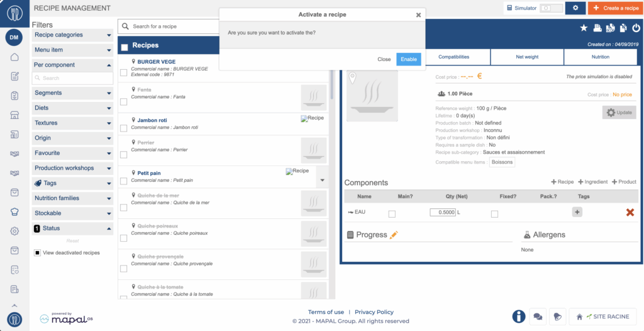Click the Simulator calculator icon
This screenshot has width=644, height=331.
point(509,8)
